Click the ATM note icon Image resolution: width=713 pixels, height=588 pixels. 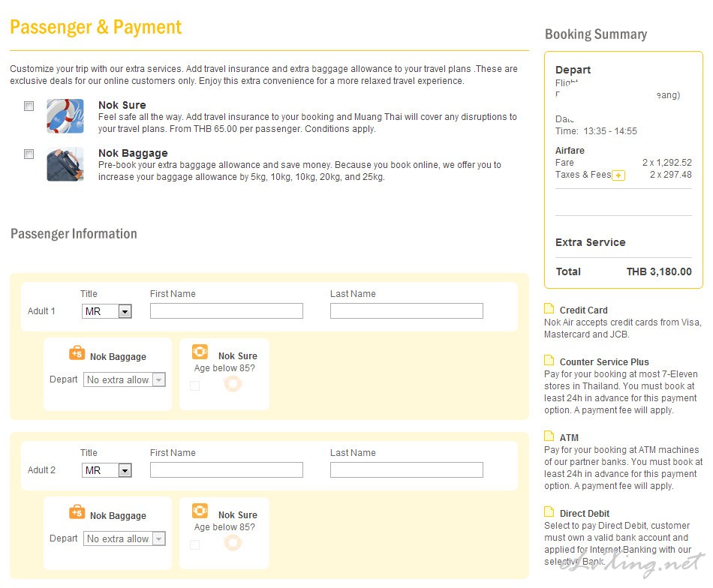pos(549,436)
